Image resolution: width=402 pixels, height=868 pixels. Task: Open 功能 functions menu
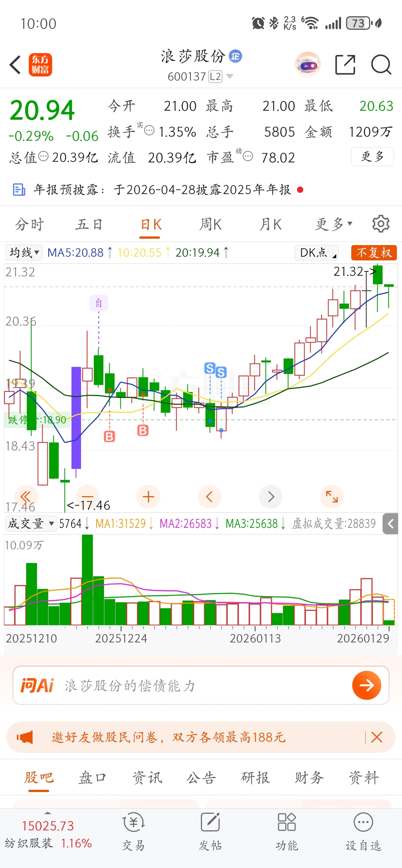pos(287,831)
